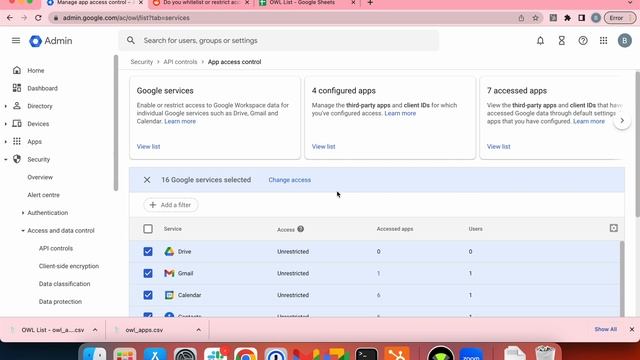Screen dimensions: 640x360
Task: Click the sidebar scrollbar
Action: (116, 123)
